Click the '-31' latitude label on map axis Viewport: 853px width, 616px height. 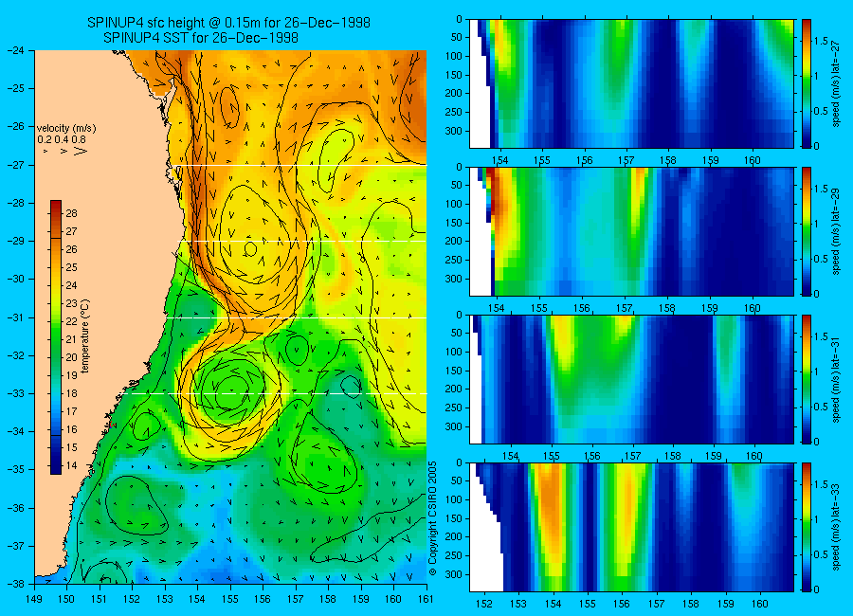point(16,317)
